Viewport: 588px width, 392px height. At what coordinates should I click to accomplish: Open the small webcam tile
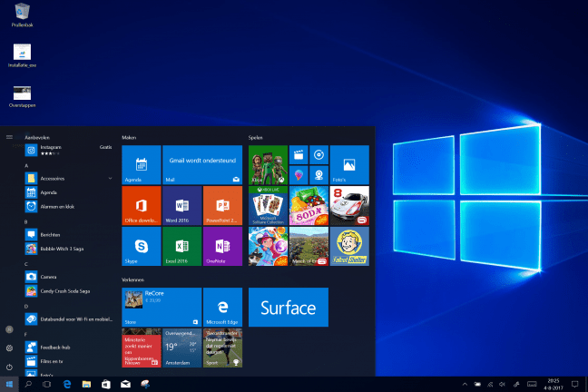point(318,175)
